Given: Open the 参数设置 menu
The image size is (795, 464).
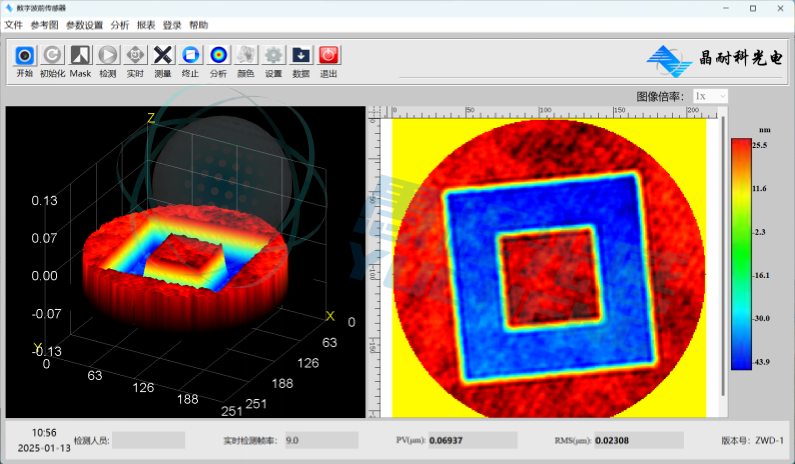Looking at the screenshot, I should click(x=84, y=24).
